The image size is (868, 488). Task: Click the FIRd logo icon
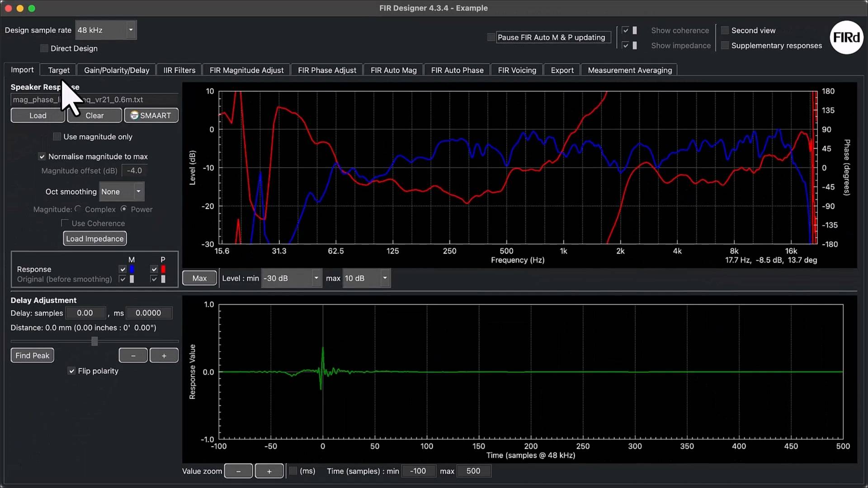pos(846,38)
